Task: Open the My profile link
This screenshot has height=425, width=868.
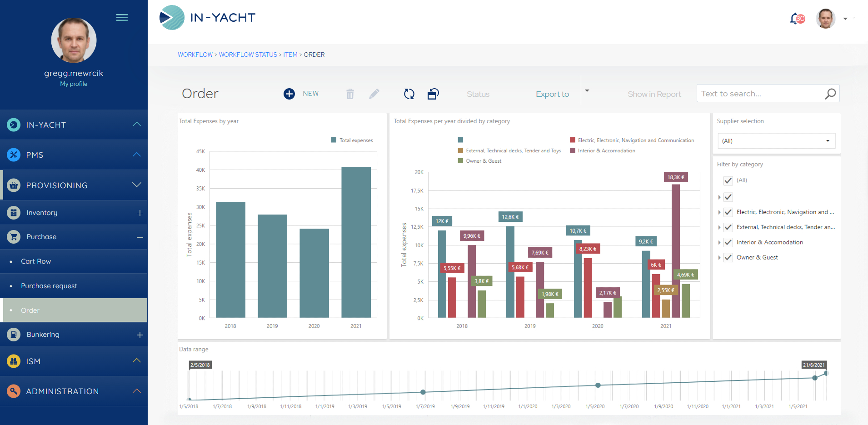Action: click(x=74, y=84)
